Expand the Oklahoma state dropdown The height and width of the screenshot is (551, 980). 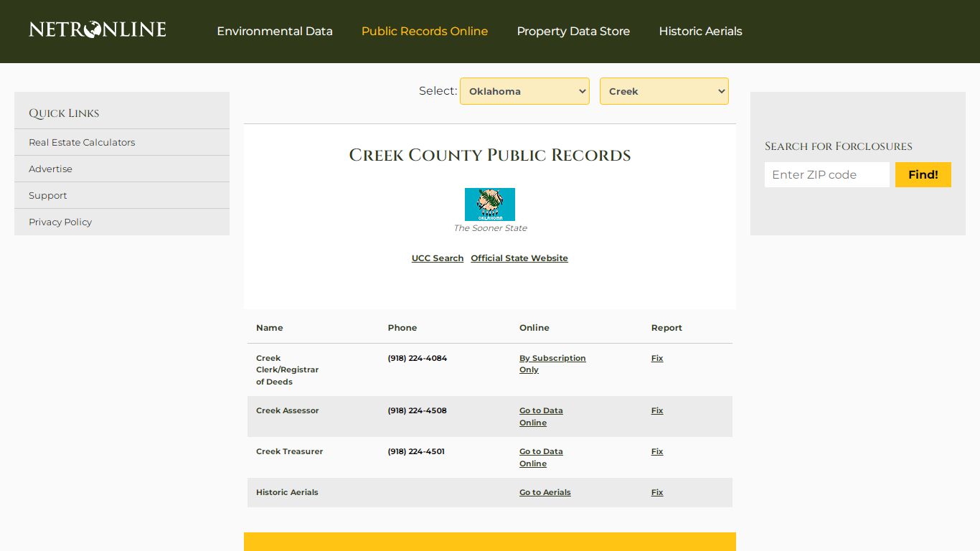click(524, 91)
